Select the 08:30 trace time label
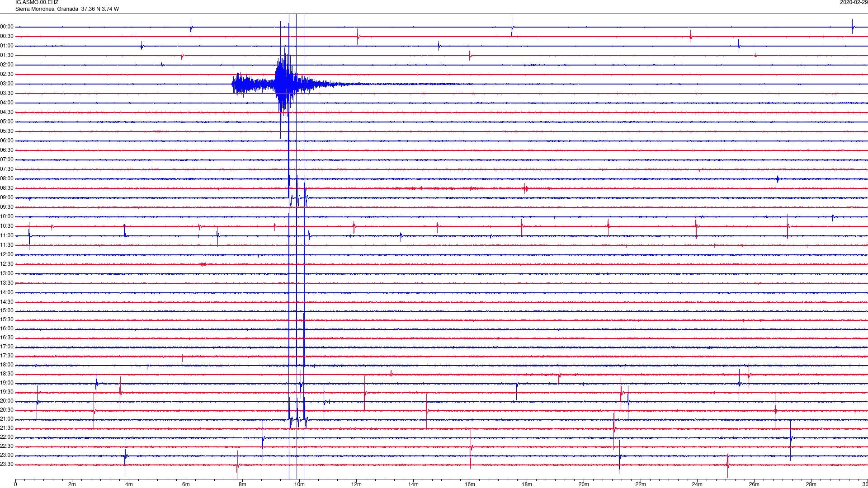Screen dimensions: 868x488 coord(7,188)
